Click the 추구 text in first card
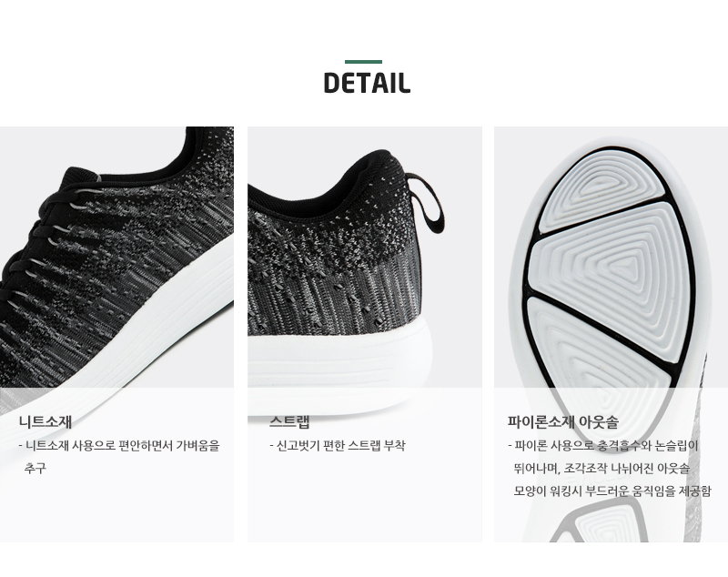 pos(35,468)
